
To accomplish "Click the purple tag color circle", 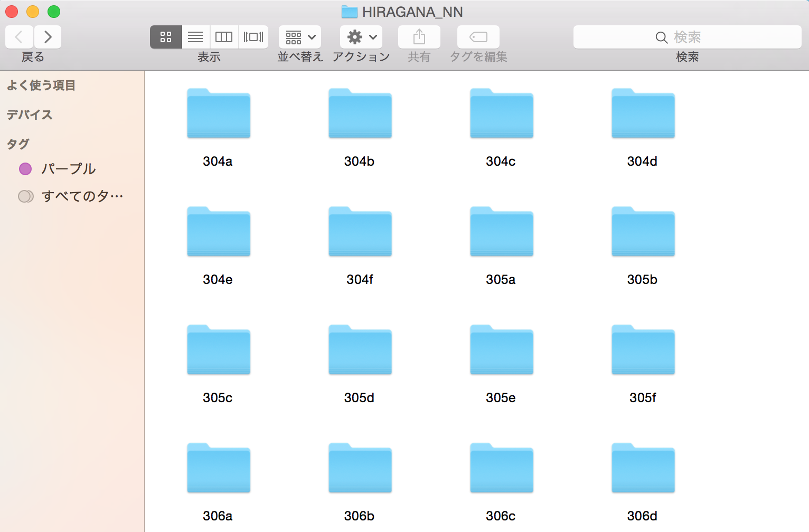I will (25, 169).
